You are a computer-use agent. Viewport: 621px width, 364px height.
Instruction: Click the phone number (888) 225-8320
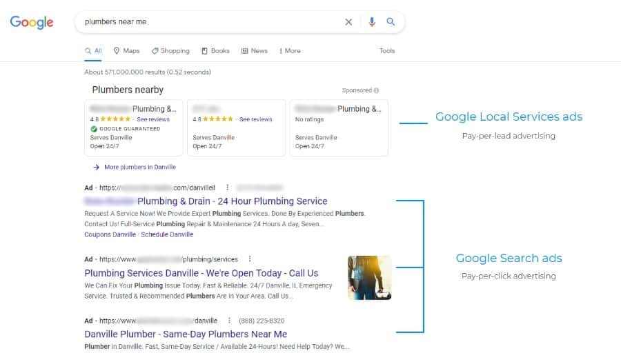262,321
